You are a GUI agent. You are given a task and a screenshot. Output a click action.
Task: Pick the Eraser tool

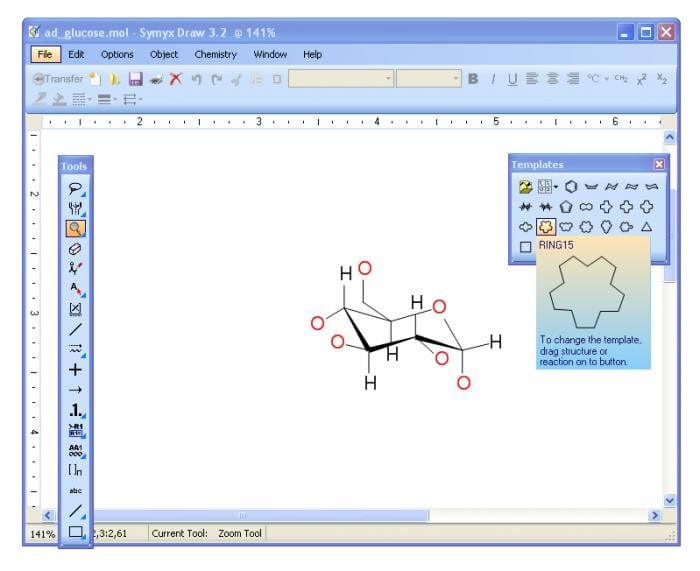pos(75,248)
